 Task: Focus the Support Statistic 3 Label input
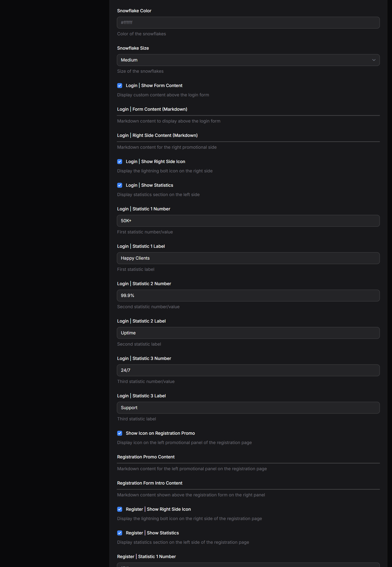point(248,408)
